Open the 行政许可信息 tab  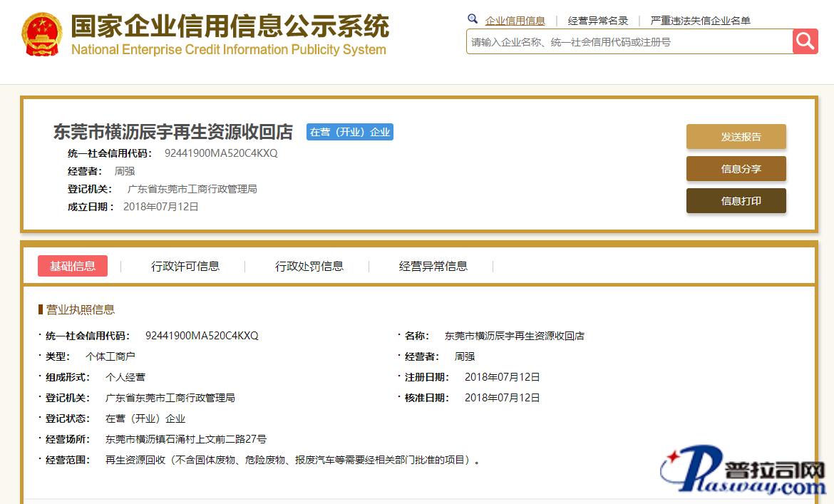coord(185,266)
